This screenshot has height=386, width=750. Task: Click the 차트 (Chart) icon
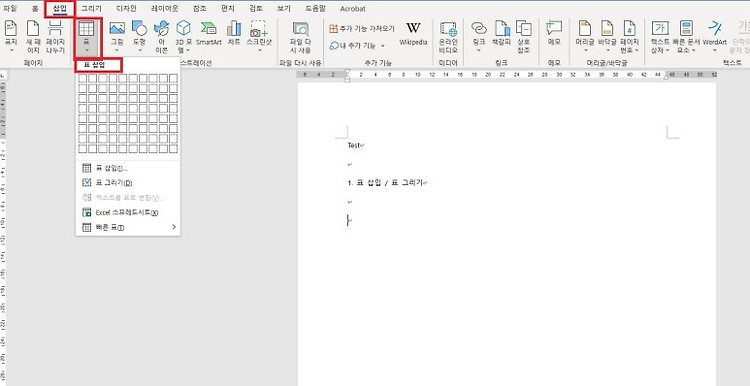(x=234, y=29)
